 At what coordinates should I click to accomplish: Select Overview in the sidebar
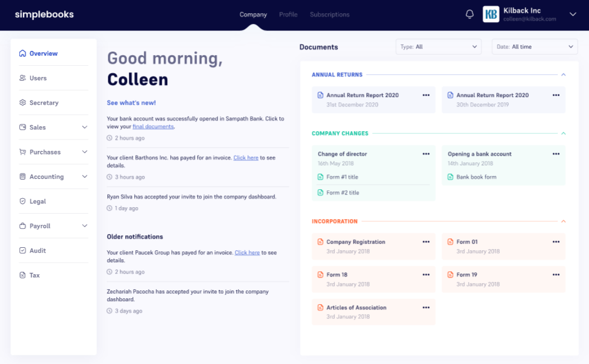tap(53, 53)
